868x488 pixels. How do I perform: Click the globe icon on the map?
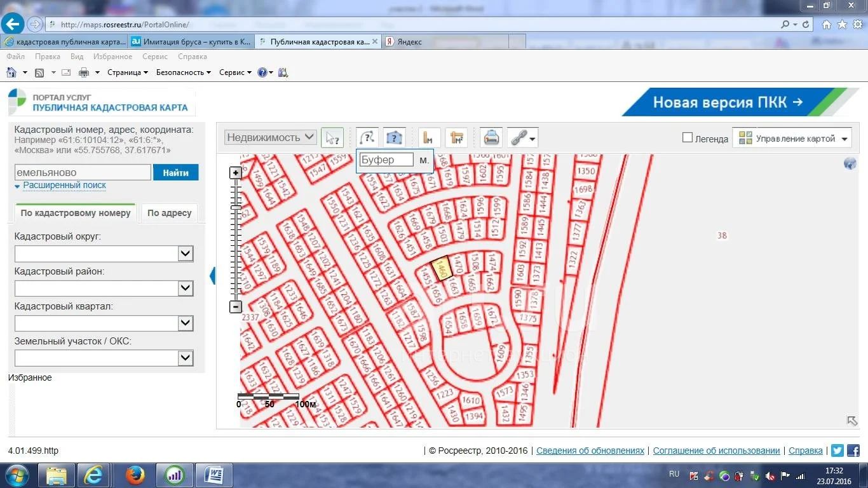coord(850,163)
